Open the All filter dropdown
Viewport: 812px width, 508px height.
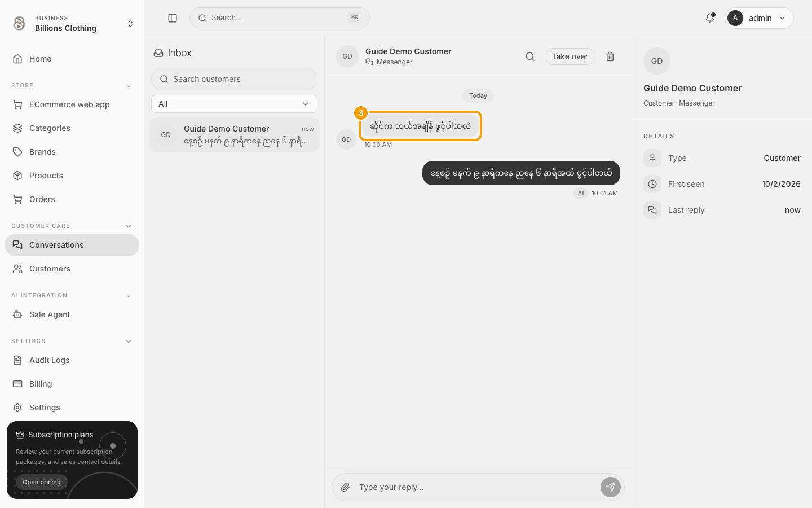[234, 104]
